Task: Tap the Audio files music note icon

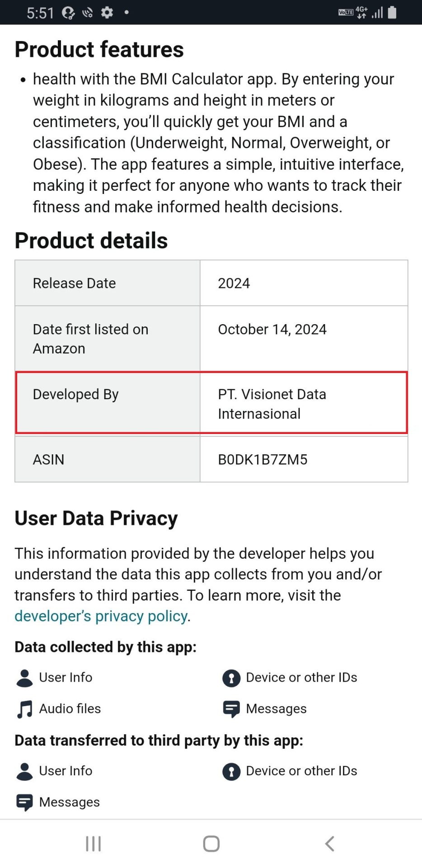Action: pos(24,709)
